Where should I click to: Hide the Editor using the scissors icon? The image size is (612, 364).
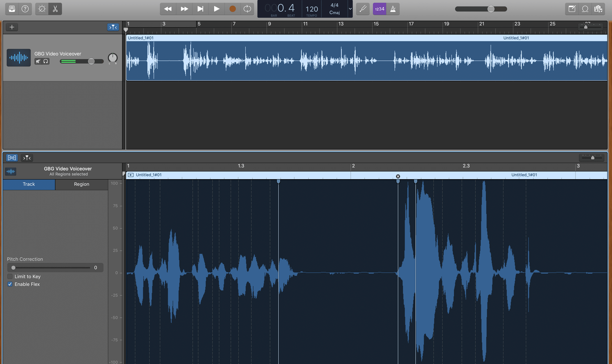[55, 9]
